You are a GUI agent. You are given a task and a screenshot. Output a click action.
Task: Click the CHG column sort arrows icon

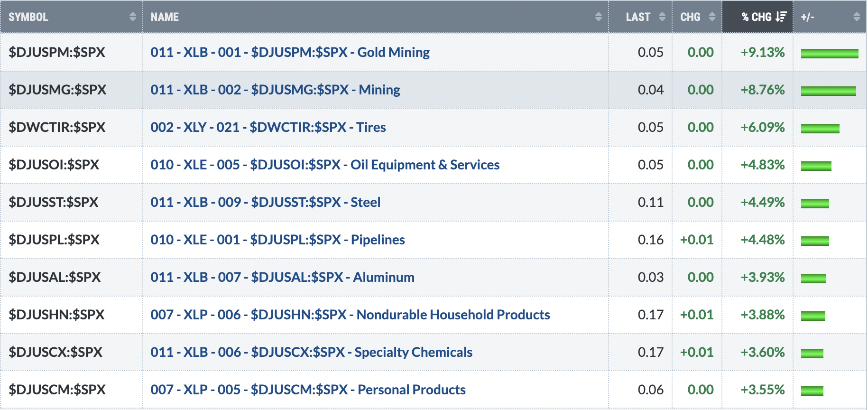(x=712, y=17)
